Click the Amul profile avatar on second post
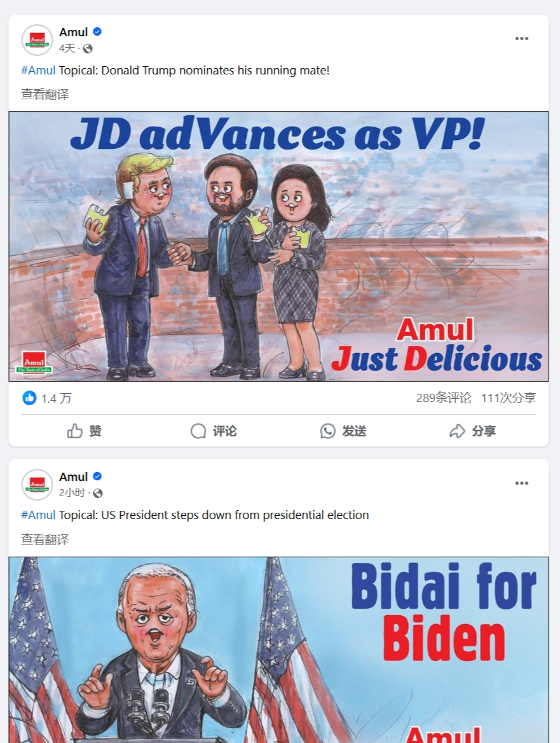This screenshot has height=743, width=560. (x=37, y=484)
